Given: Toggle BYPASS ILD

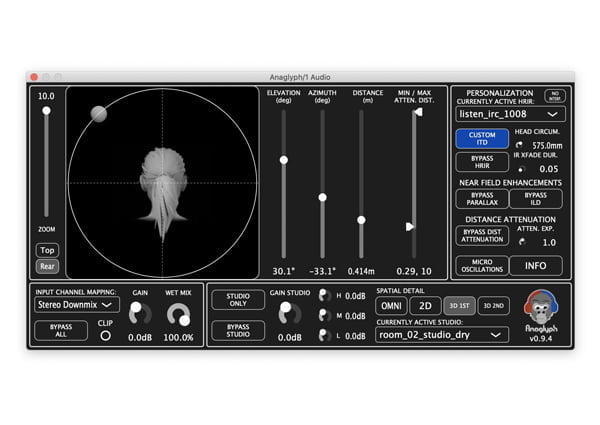Looking at the screenshot, I should coord(536,199).
